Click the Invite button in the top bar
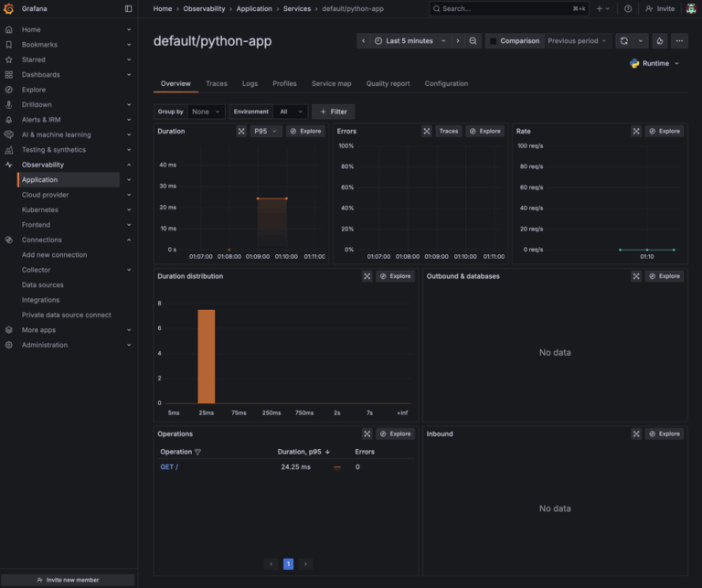The image size is (702, 588). click(660, 8)
